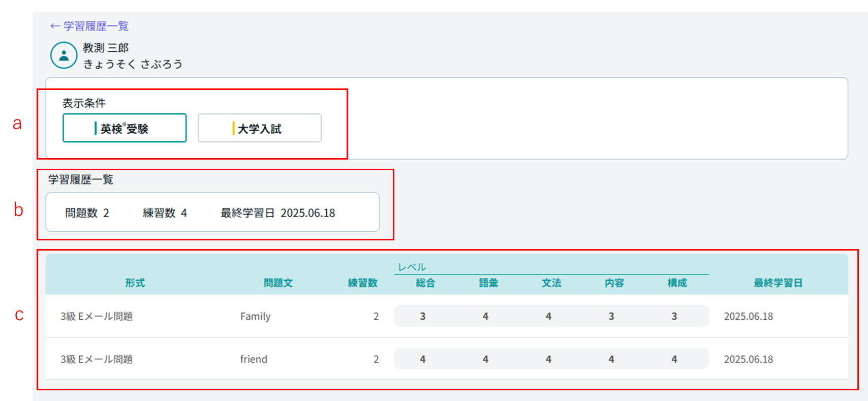
Task: Click the friend row level scores bar
Action: click(x=551, y=359)
